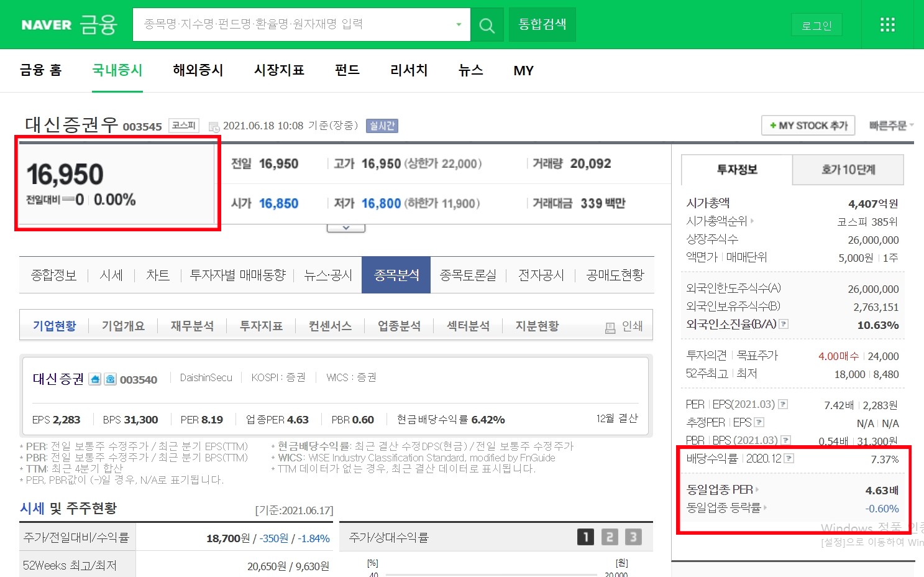
Task: Click help icon next to 외국인소진율(B/A)
Action: [x=784, y=324]
